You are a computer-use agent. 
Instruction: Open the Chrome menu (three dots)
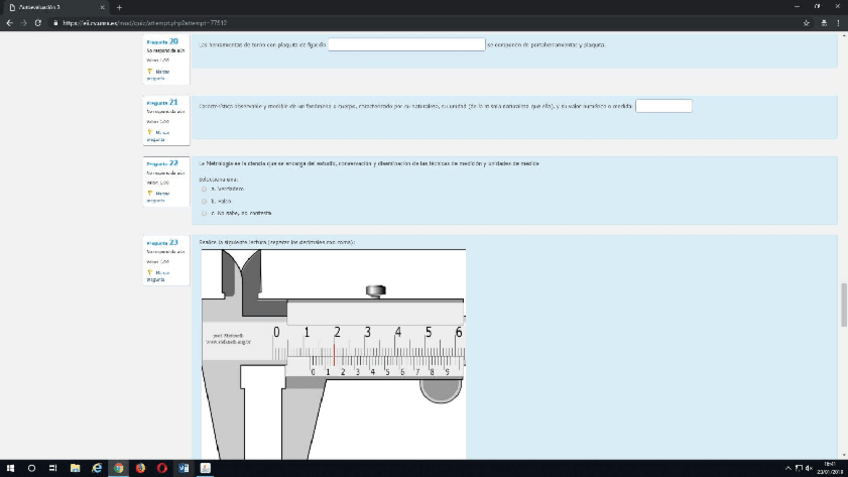coord(838,23)
